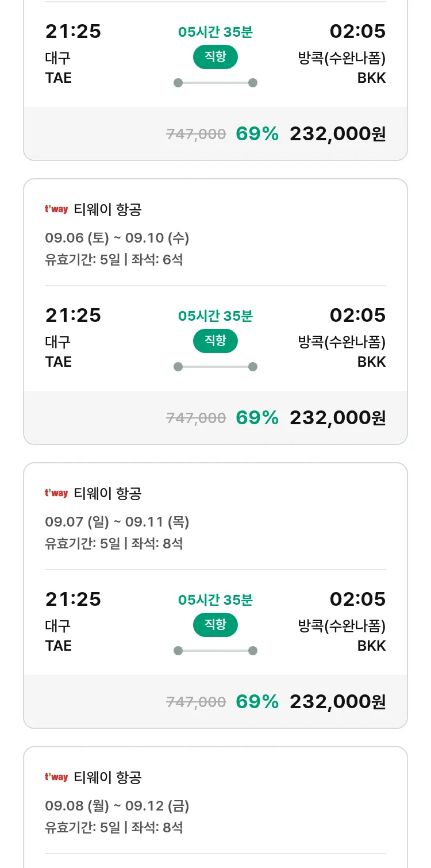Screen dimensions: 431x868
Task: Click t'way logo on 09.06 flight card
Action: point(56,209)
